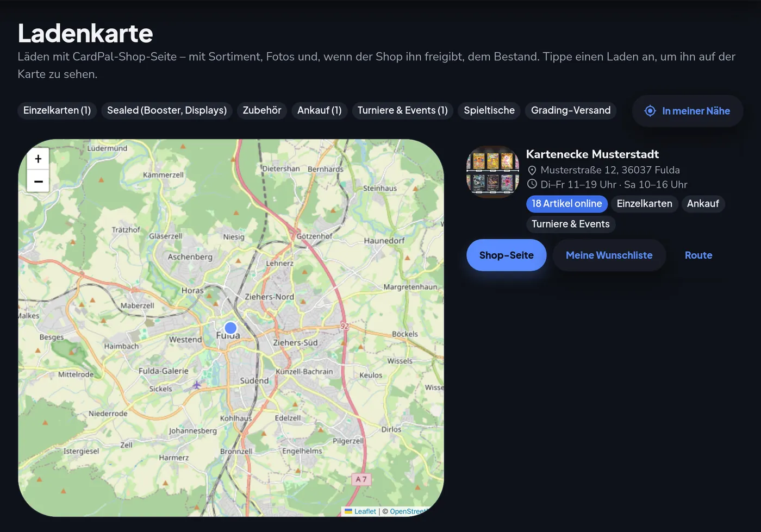The image size is (761, 532).
Task: Open the Shop-Seite for Kartenecke Musterstadt
Action: 507,255
